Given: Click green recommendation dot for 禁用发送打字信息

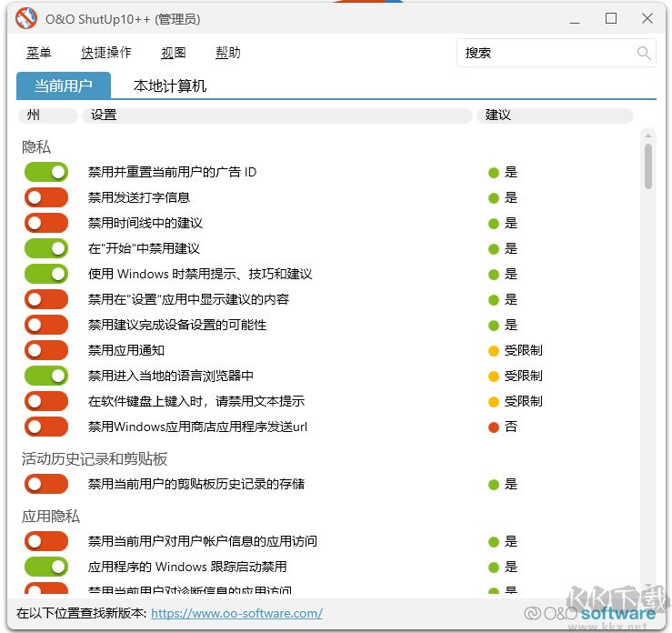Looking at the screenshot, I should coord(493,198).
